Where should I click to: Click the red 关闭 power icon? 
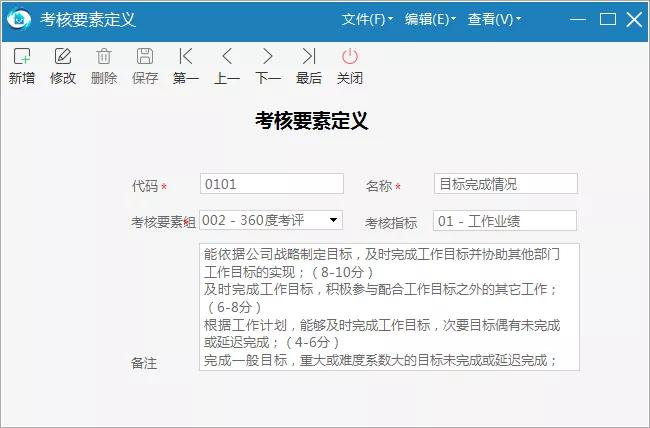pos(350,56)
